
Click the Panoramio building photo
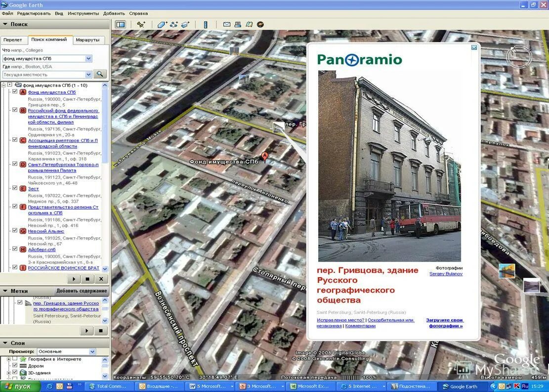point(389,166)
